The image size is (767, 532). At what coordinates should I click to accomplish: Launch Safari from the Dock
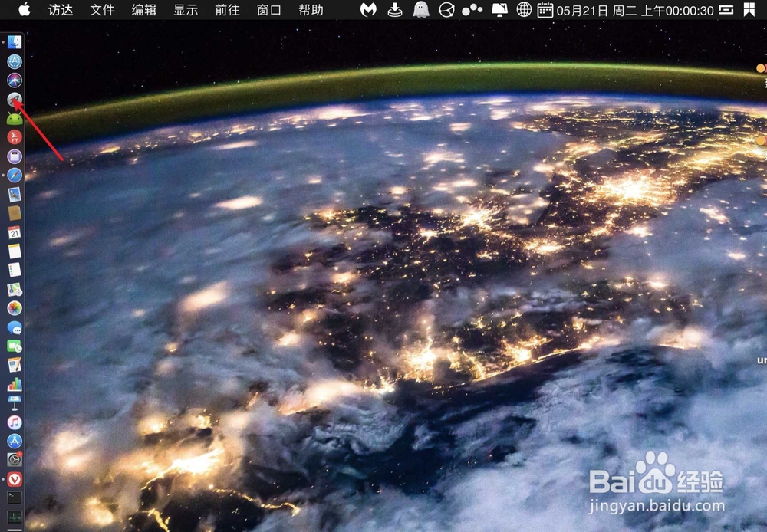click(15, 175)
